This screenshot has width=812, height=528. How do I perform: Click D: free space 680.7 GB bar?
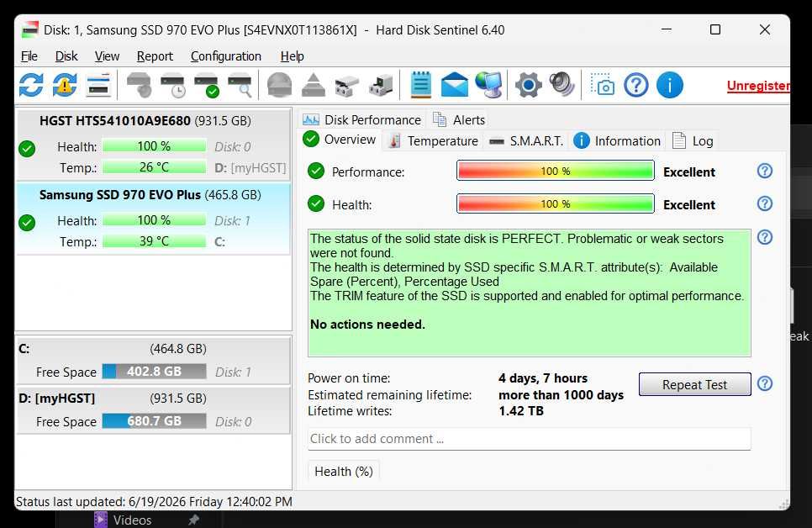pyautogui.click(x=154, y=421)
